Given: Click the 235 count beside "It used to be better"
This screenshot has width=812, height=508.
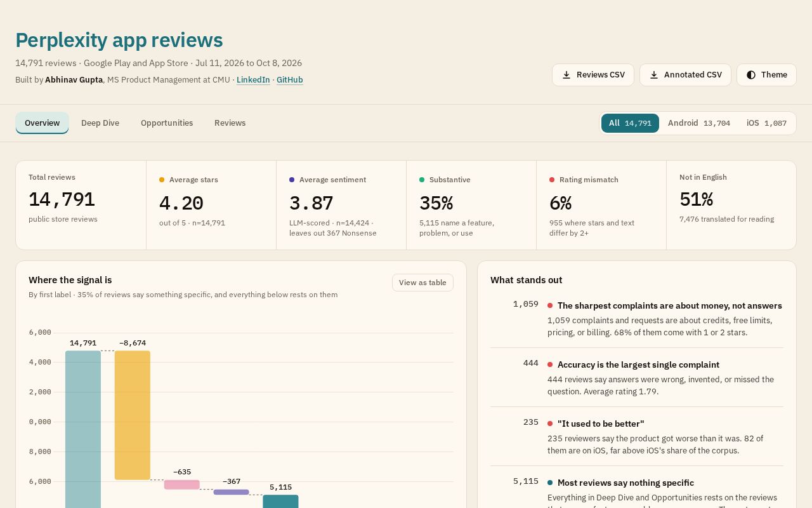Looking at the screenshot, I should 531,422.
